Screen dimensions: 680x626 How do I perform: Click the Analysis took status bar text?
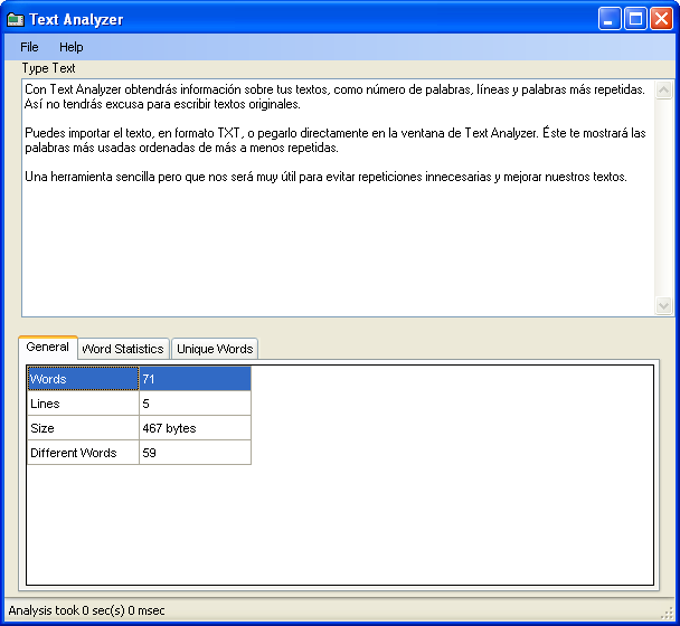click(x=87, y=610)
